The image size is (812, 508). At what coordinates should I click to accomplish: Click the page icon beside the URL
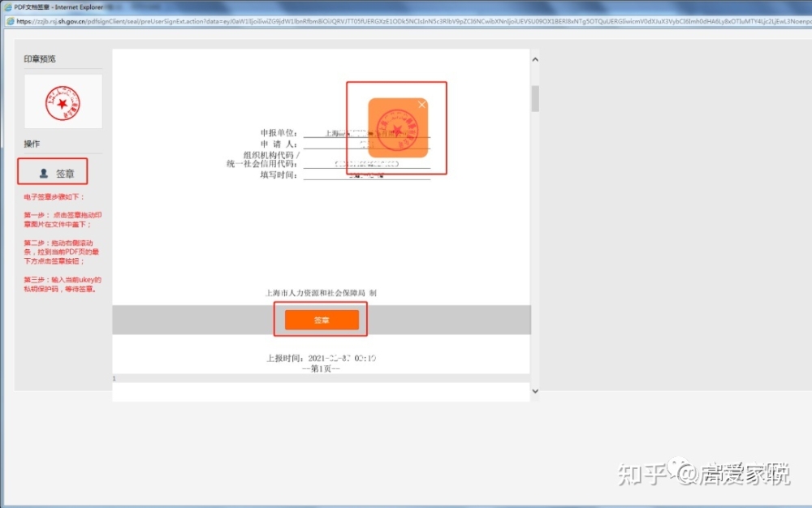pyautogui.click(x=11, y=21)
